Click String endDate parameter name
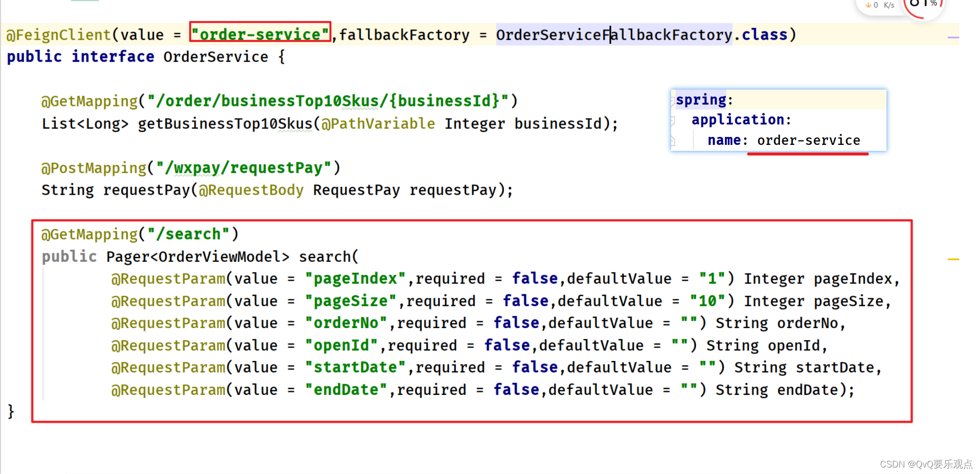The height and width of the screenshot is (474, 980). point(808,390)
